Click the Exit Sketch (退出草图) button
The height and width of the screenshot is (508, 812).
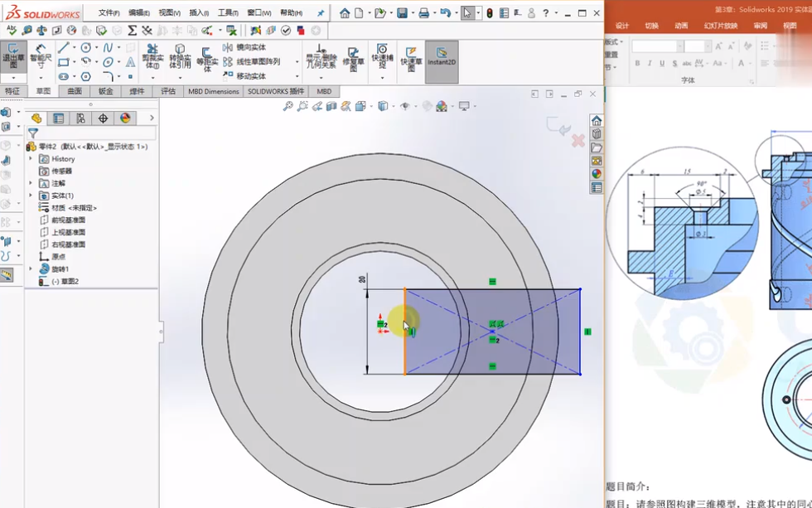pos(13,56)
